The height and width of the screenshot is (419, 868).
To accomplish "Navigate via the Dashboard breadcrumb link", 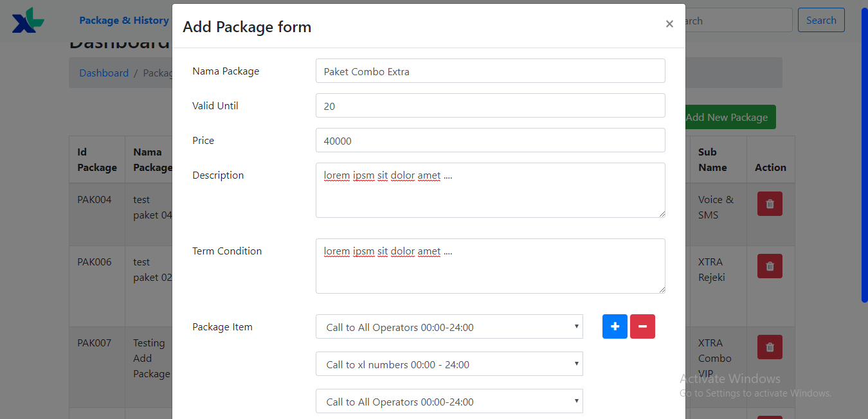I will coord(104,73).
